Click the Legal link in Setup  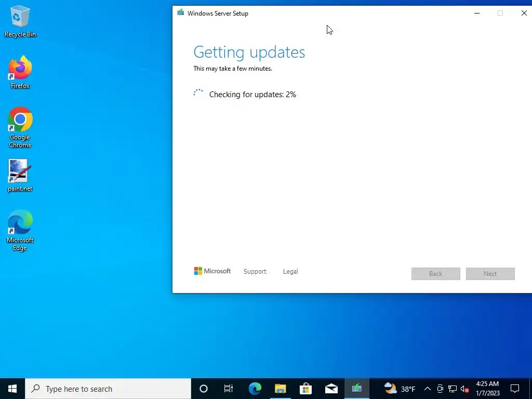(290, 271)
